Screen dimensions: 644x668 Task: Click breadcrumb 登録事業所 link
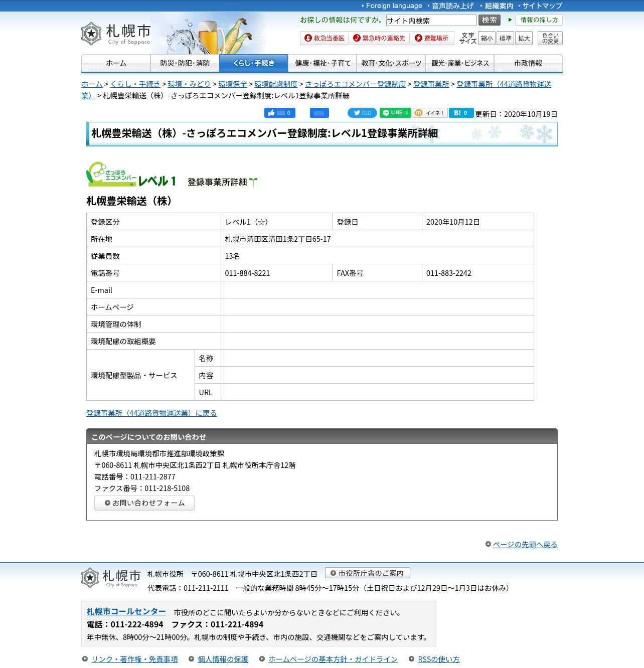(431, 84)
